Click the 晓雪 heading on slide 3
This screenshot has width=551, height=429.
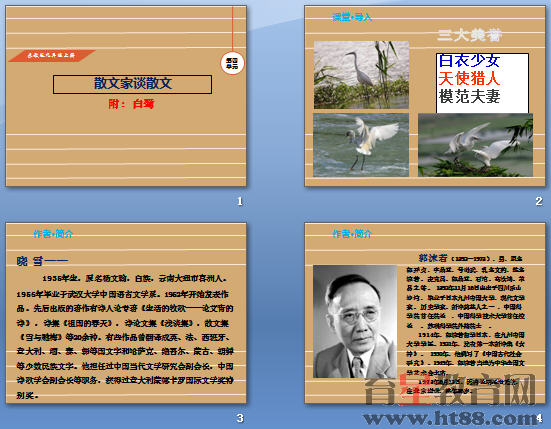(30, 261)
